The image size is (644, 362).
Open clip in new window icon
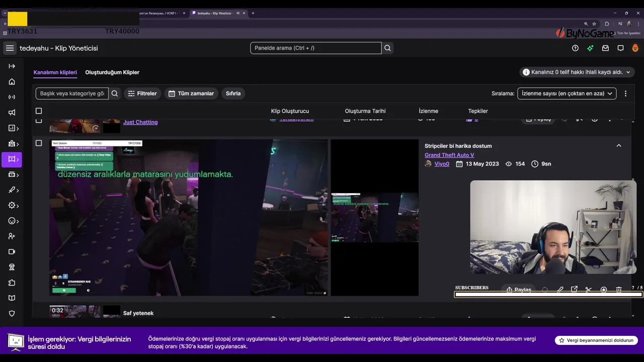click(574, 290)
